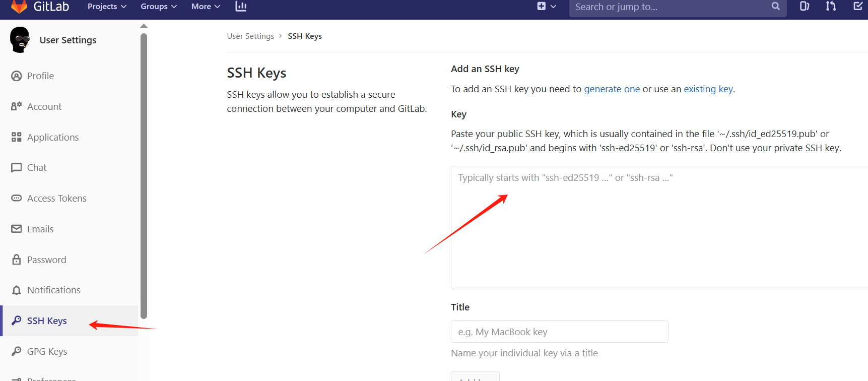This screenshot has height=381, width=868.
Task: Click SSH Keys breadcrumb item
Action: click(305, 36)
